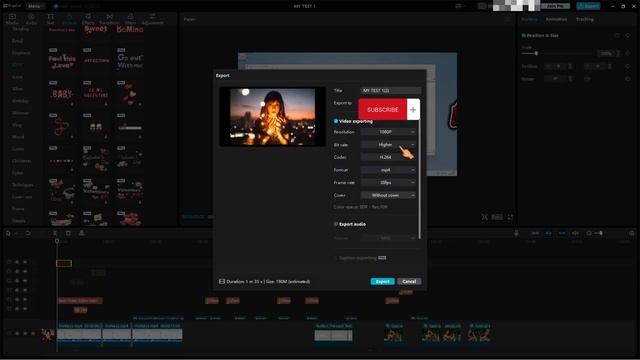Click the selection pointer tool in timeline toolbar

pos(8,233)
